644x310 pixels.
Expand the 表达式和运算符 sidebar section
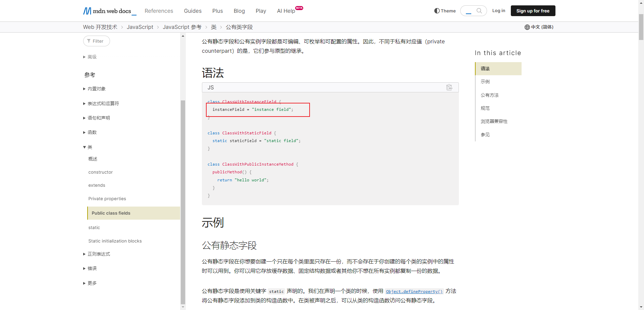[103, 103]
